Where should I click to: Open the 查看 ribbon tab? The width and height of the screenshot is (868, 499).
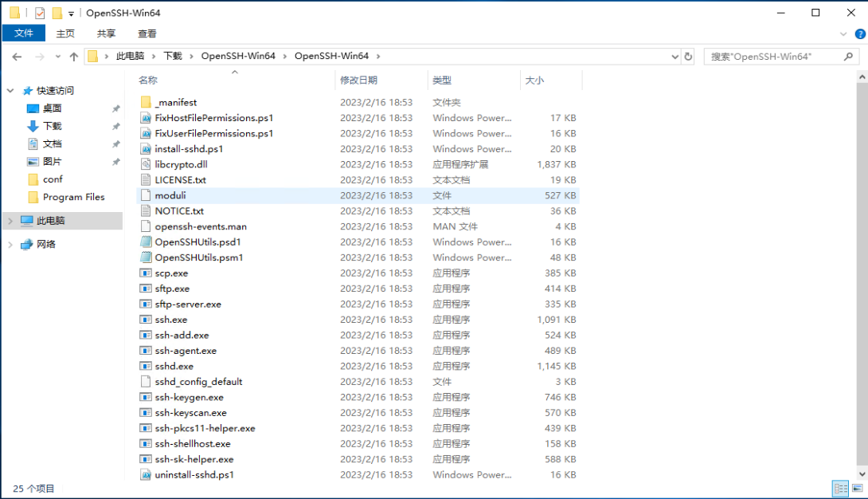coord(147,33)
